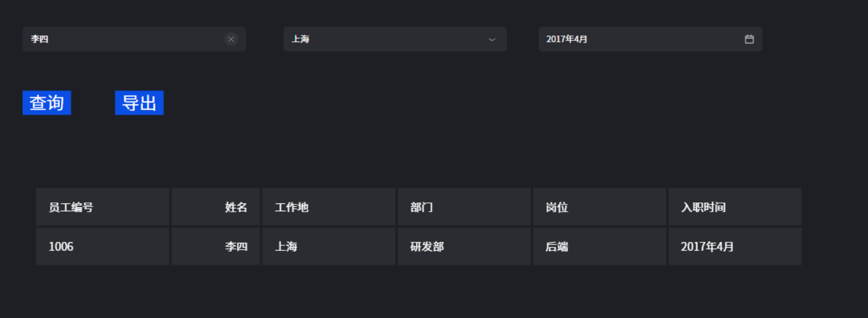The height and width of the screenshot is (318, 868).
Task: Click the 查询 query button
Action: 47,103
